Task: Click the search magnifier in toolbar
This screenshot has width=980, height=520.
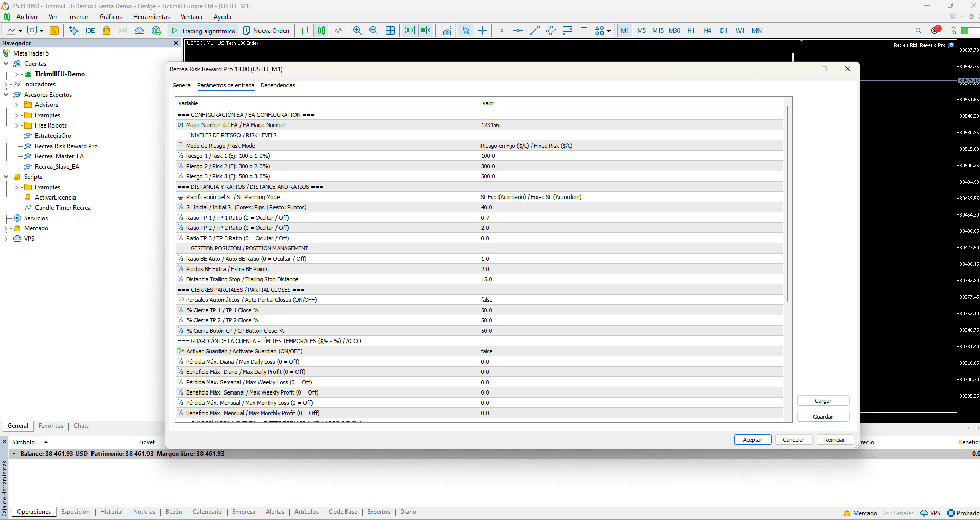Action: (918, 31)
